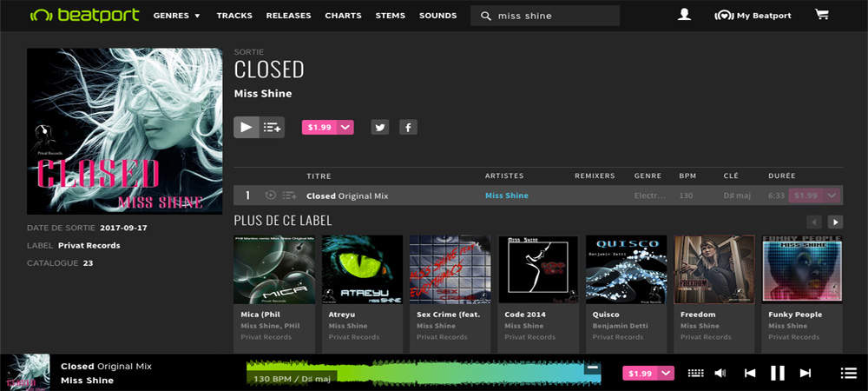Open the shopping cart
Image resolution: width=868 pixels, height=391 pixels.
pos(821,15)
